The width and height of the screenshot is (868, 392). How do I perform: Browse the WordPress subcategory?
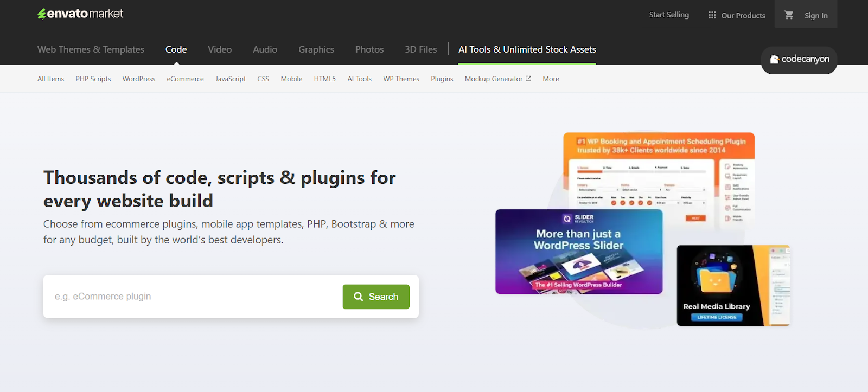[x=139, y=79]
